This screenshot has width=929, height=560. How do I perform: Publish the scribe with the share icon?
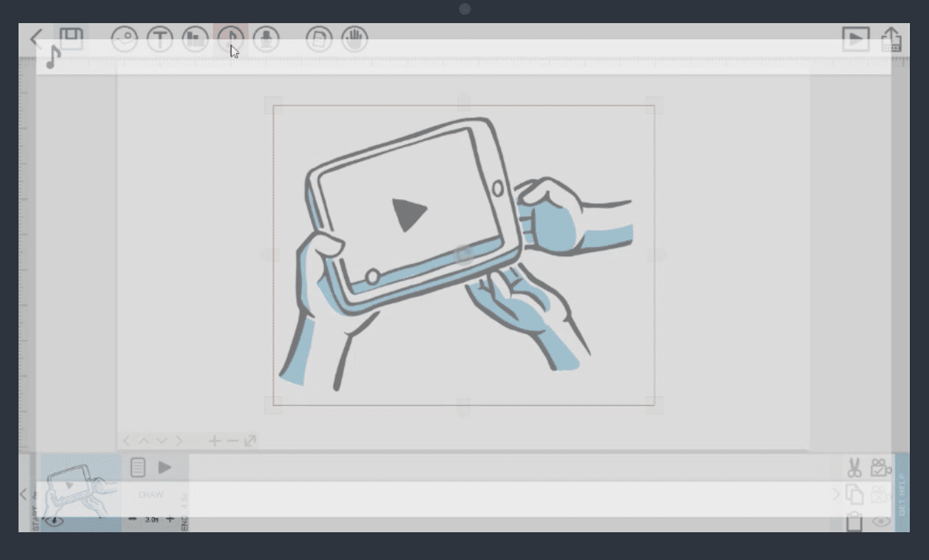pos(891,39)
